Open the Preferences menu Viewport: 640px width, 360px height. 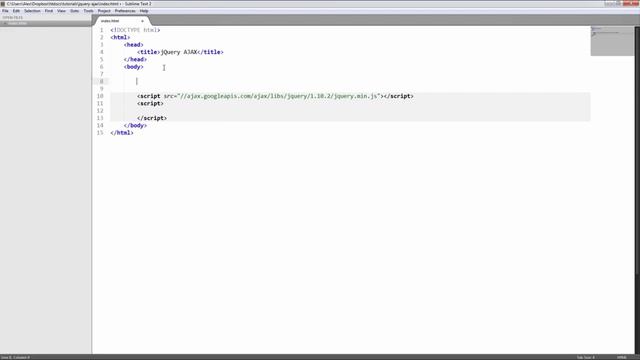pyautogui.click(x=125, y=11)
